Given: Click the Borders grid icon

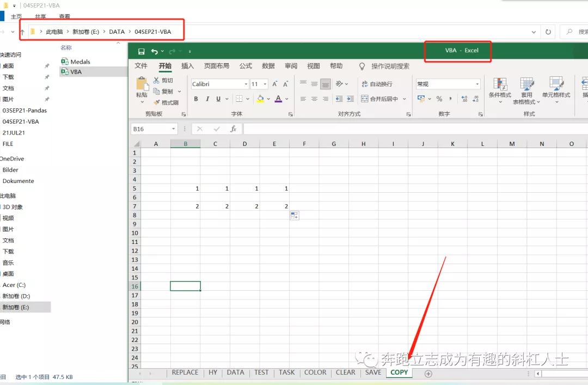Looking at the screenshot, I should click(239, 99).
